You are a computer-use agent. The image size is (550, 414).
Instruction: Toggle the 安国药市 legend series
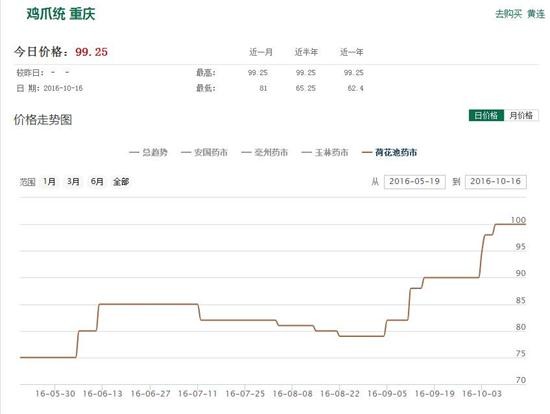coord(204,152)
